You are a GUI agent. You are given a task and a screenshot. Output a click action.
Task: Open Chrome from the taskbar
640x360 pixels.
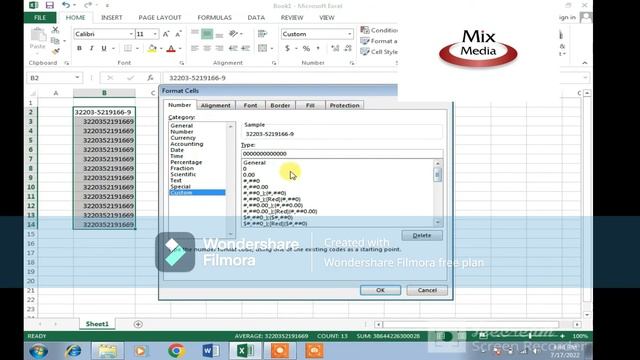(176, 351)
